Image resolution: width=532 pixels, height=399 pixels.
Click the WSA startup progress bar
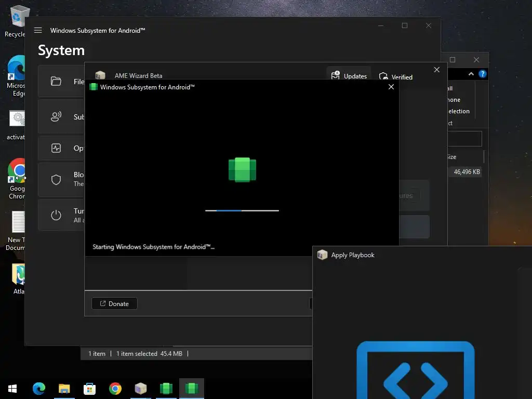tap(242, 211)
